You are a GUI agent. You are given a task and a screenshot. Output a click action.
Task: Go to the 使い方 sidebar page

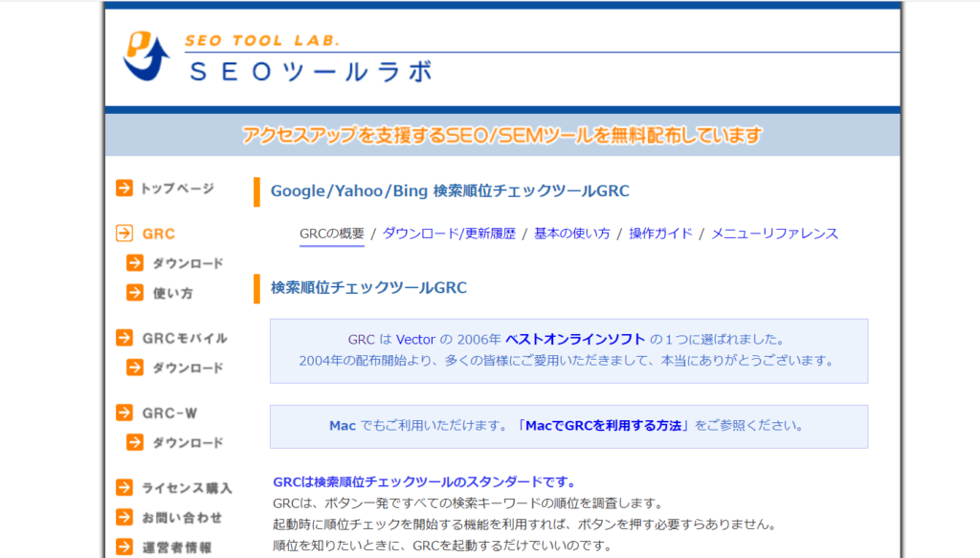(173, 294)
